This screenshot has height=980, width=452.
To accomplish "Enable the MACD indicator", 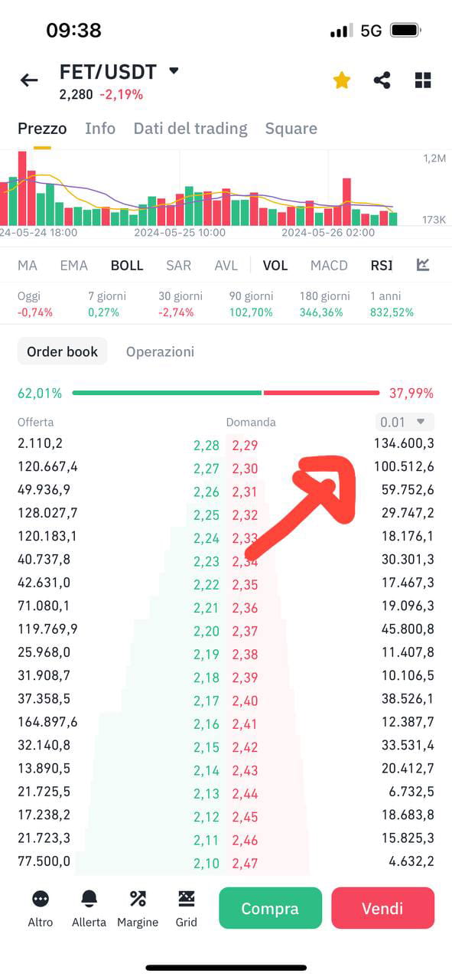I will (x=329, y=265).
